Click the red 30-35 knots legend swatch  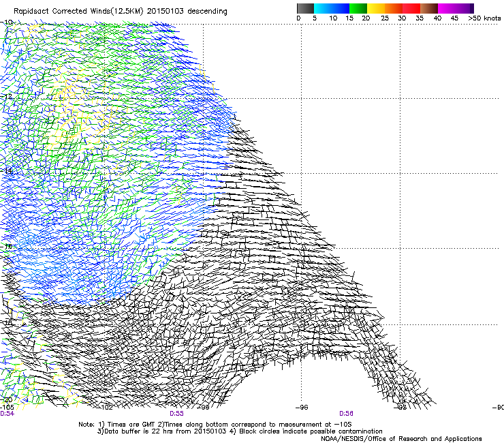411,8
